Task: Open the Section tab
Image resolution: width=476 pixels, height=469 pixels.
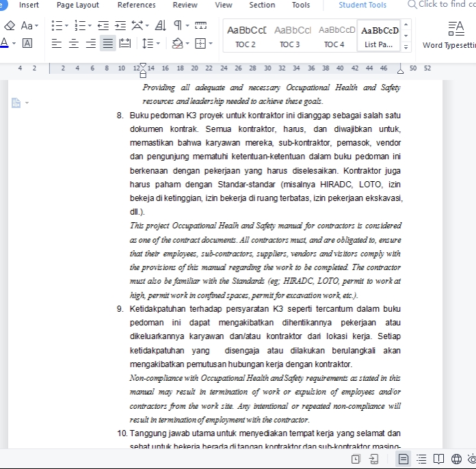Action: 262,5
